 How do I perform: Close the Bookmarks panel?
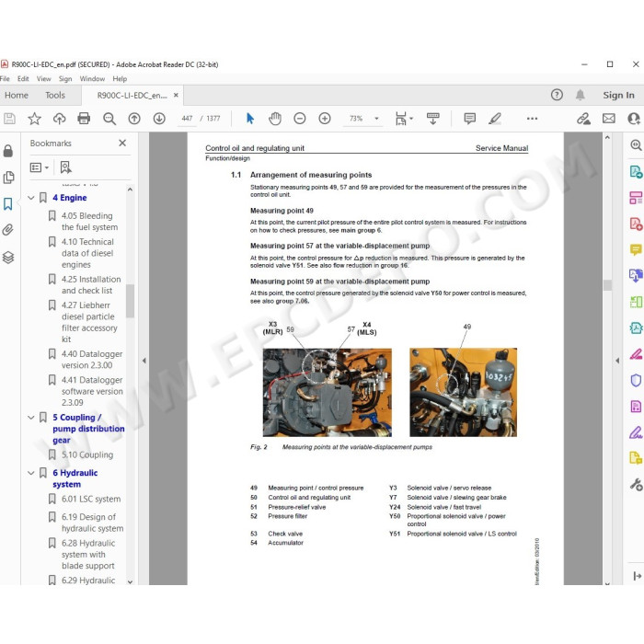click(x=122, y=143)
